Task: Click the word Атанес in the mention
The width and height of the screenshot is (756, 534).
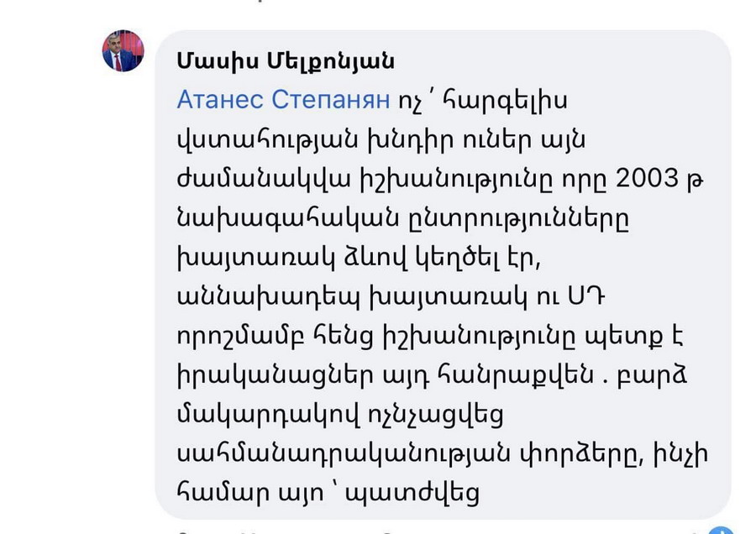Action: pos(220,100)
